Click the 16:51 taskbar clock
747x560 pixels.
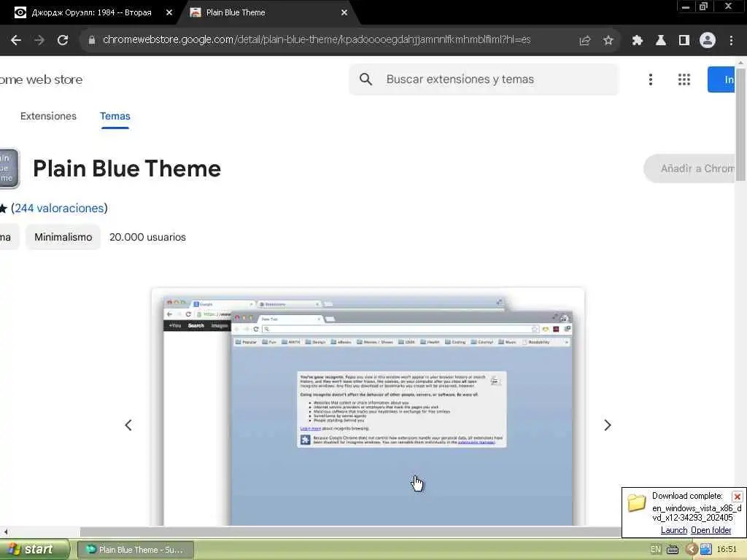pos(727,550)
